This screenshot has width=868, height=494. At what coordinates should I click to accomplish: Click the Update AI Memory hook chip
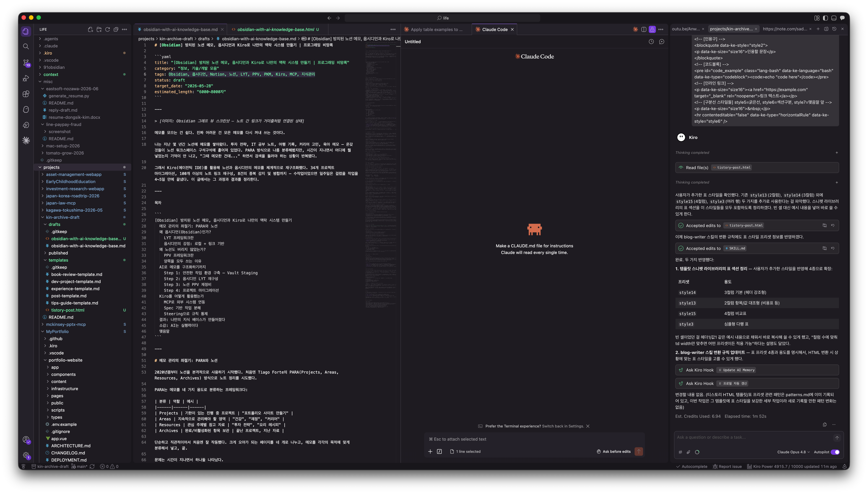coord(736,370)
